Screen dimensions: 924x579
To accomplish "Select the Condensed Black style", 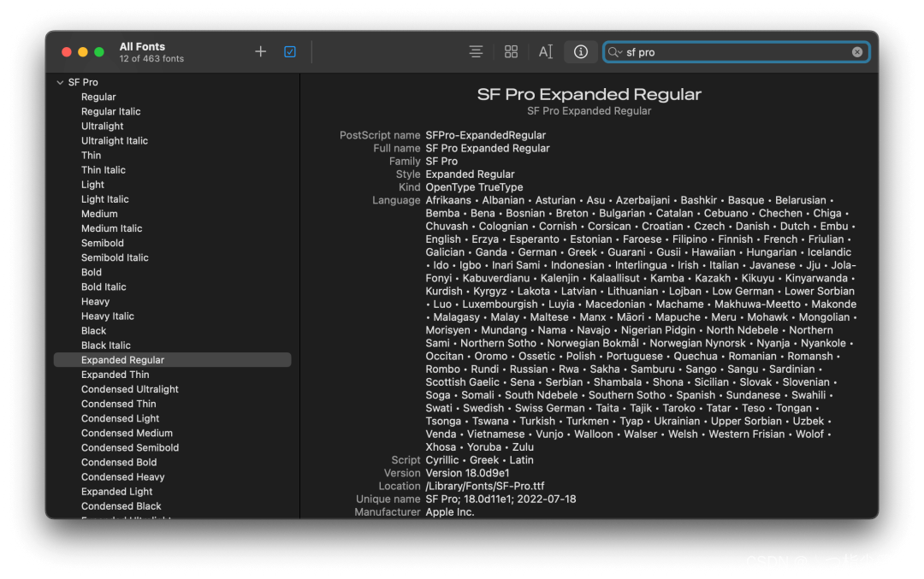I will point(121,506).
